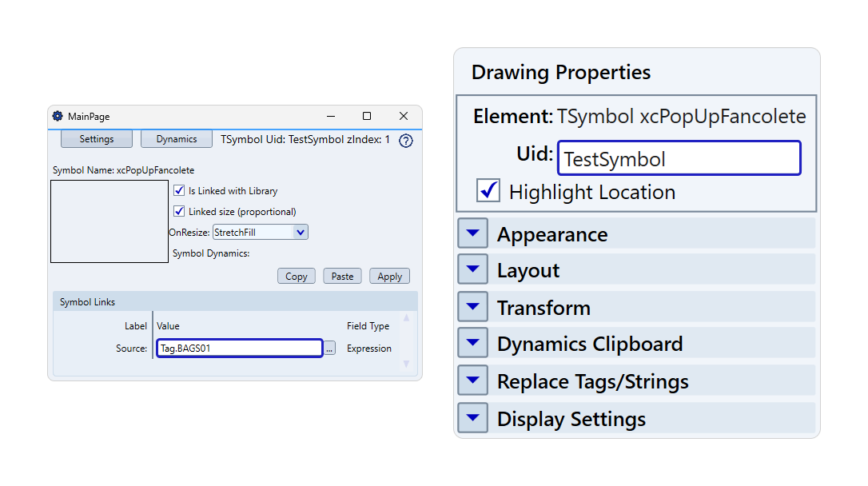
Task: Open the Dynamics tab
Action: (177, 139)
